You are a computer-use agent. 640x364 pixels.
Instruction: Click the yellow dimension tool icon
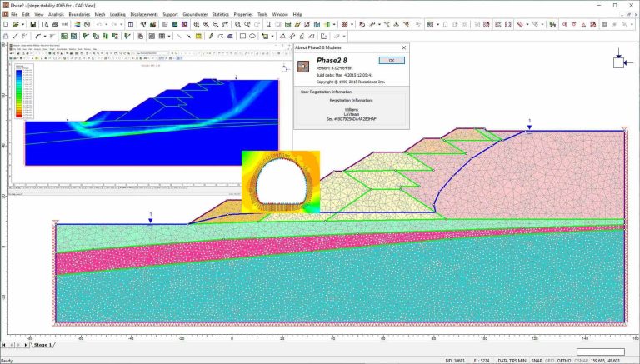198,36
